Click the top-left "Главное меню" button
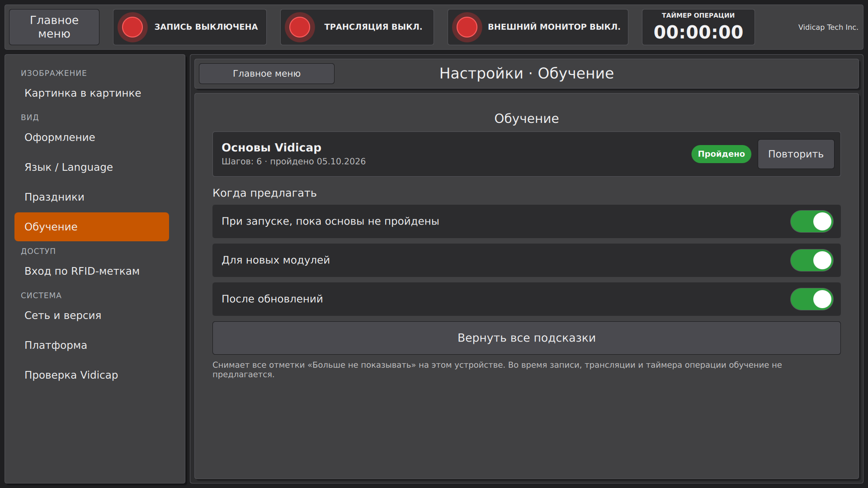This screenshot has height=488, width=868. coord(54,27)
